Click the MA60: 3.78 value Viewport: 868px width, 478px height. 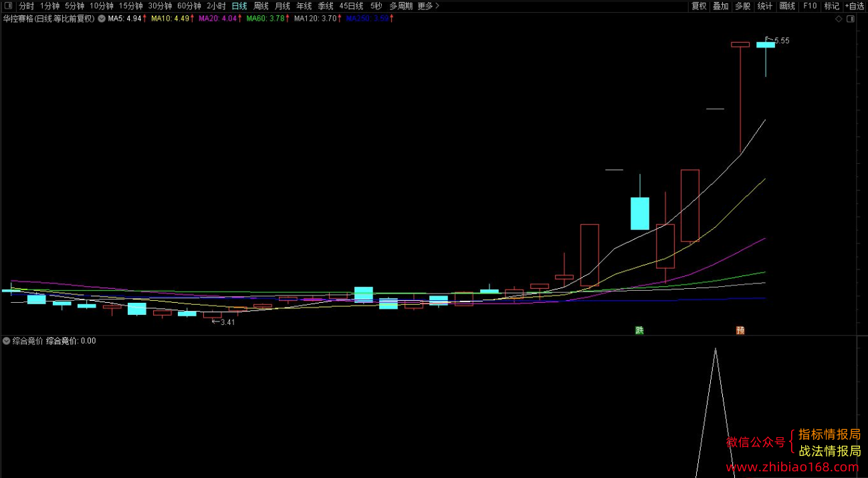pyautogui.click(x=265, y=19)
